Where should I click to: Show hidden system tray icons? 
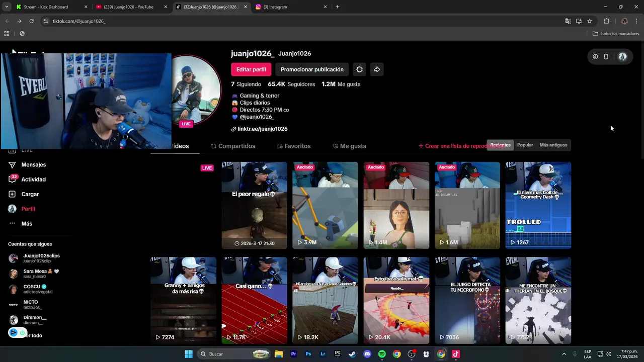click(564, 354)
